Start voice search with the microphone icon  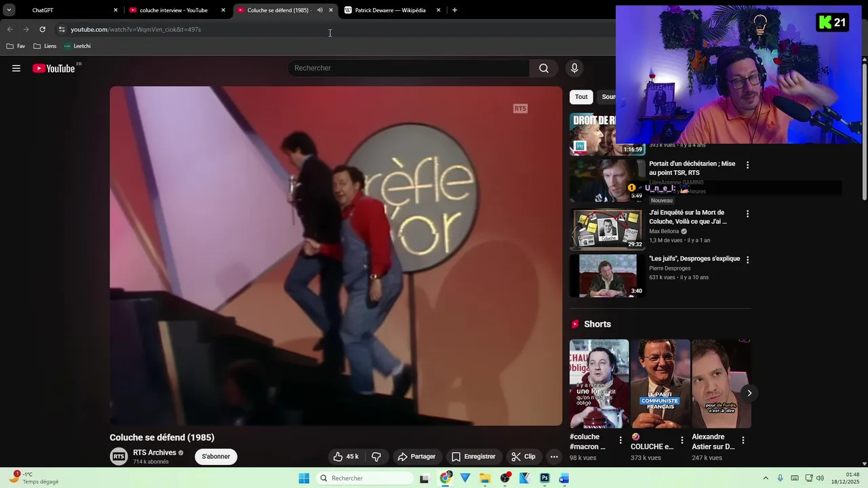tap(574, 68)
